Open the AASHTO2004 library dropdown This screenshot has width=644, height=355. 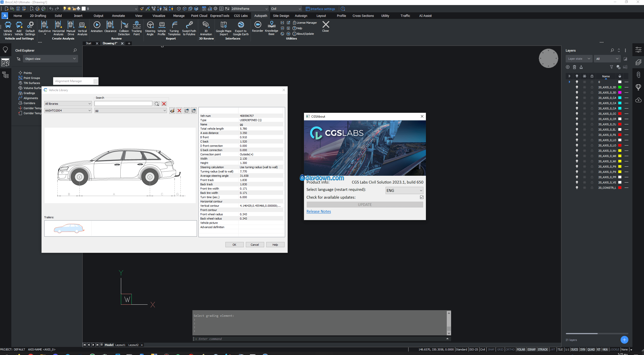[68, 111]
